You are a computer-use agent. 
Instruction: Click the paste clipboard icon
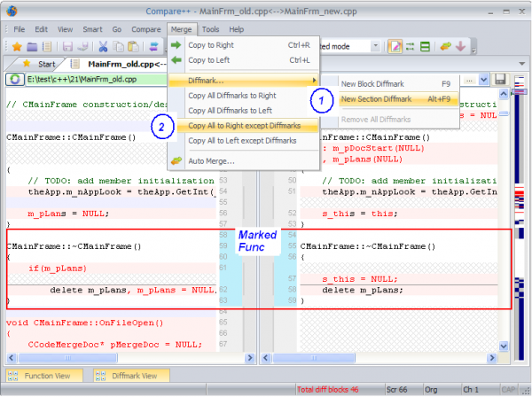click(x=133, y=46)
